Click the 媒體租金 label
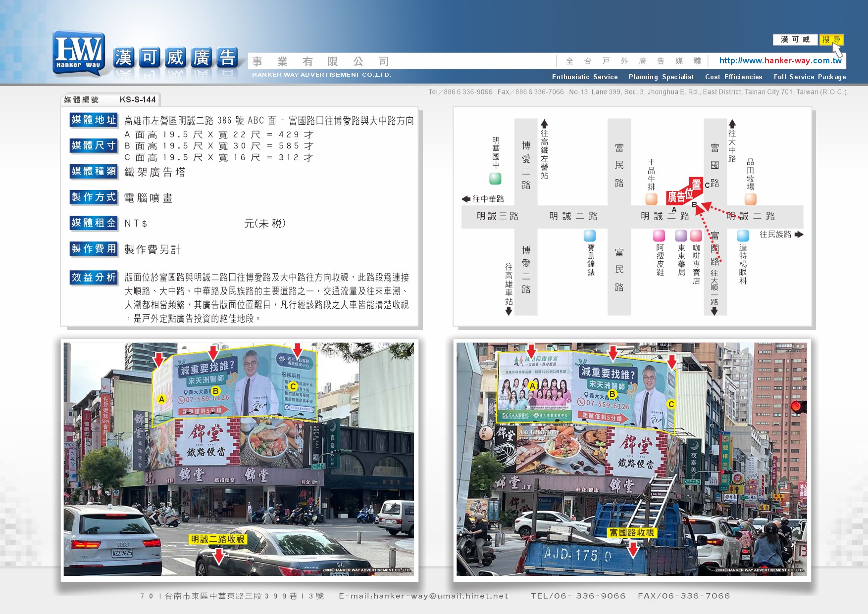 [x=94, y=223]
